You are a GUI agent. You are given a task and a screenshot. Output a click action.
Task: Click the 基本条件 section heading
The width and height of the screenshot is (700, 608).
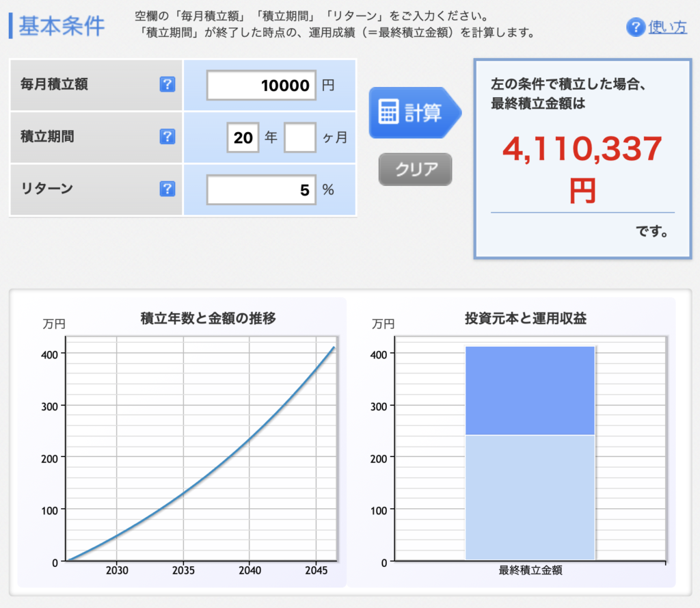[x=62, y=26]
